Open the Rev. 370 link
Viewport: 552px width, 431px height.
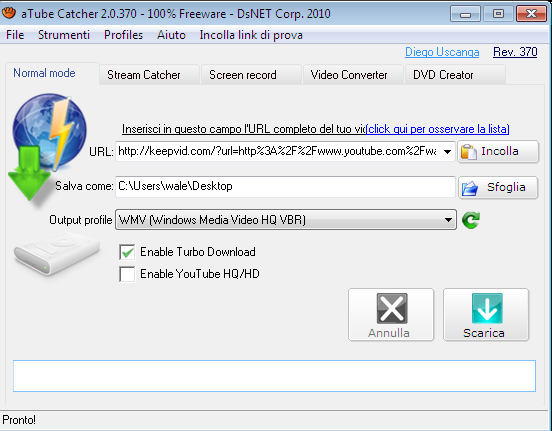pyautogui.click(x=515, y=52)
